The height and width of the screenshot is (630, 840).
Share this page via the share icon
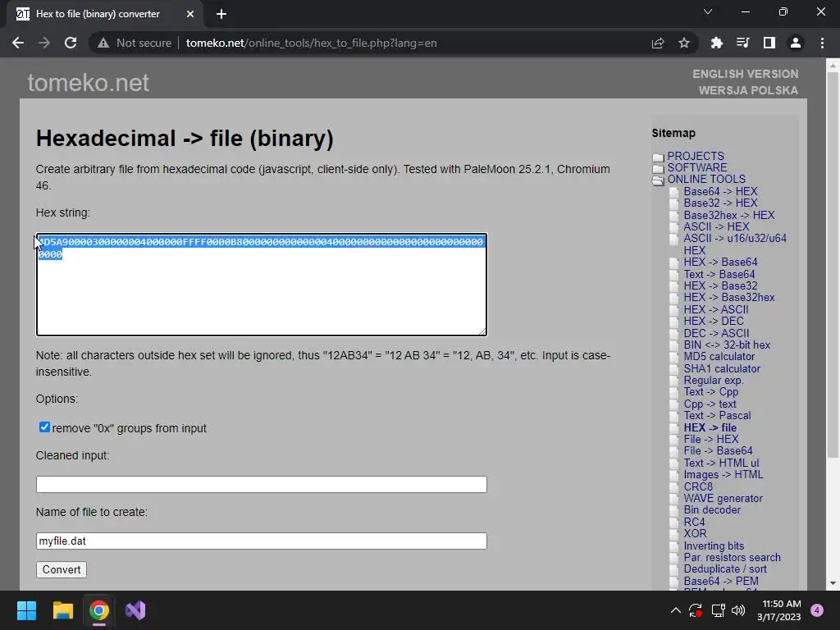[658, 43]
